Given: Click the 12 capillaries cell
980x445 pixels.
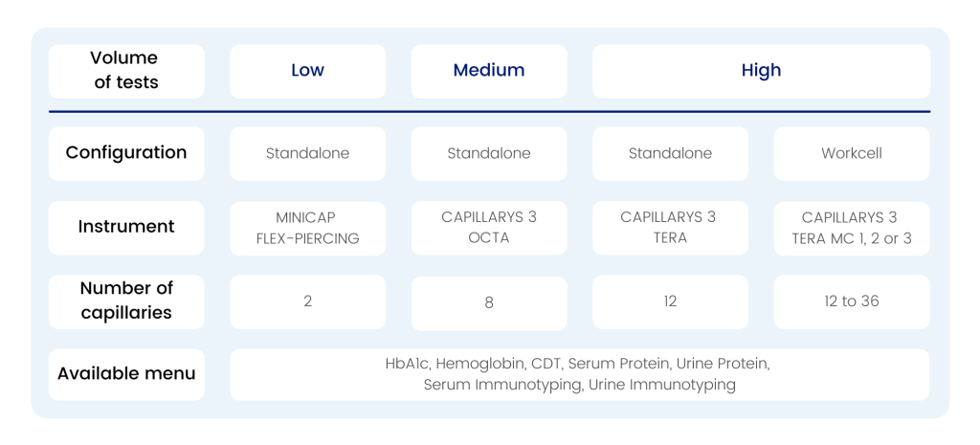Looking at the screenshot, I should (x=670, y=301).
